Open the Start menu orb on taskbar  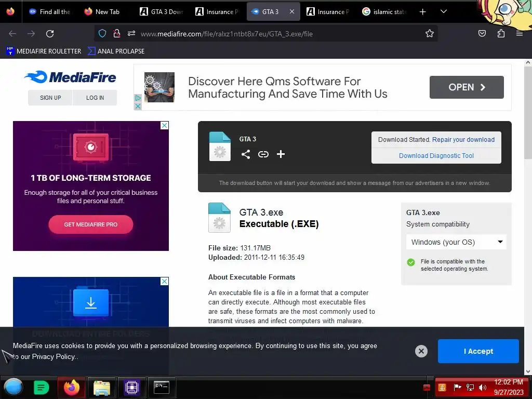(x=13, y=387)
